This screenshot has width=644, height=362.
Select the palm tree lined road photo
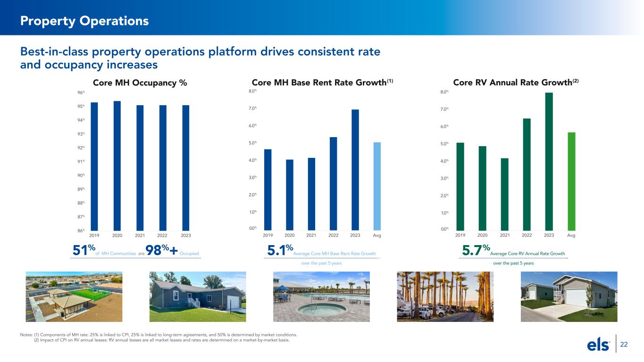tap(445, 296)
